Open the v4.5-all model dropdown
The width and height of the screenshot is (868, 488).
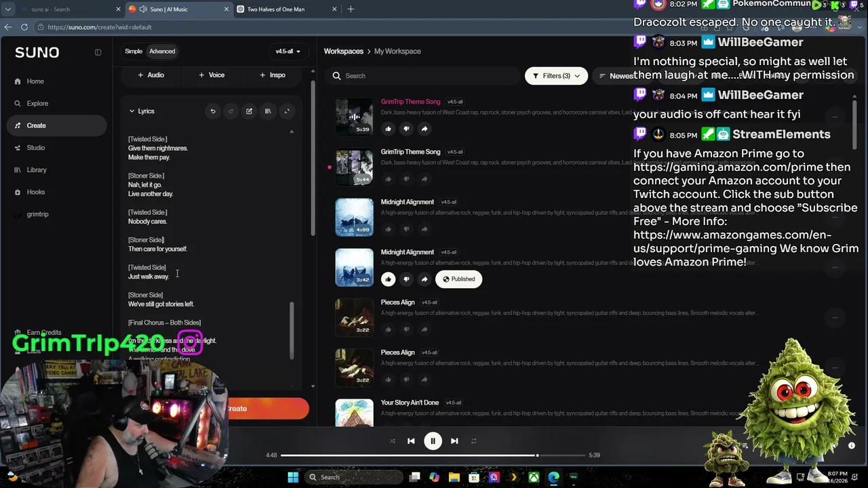pyautogui.click(x=288, y=52)
